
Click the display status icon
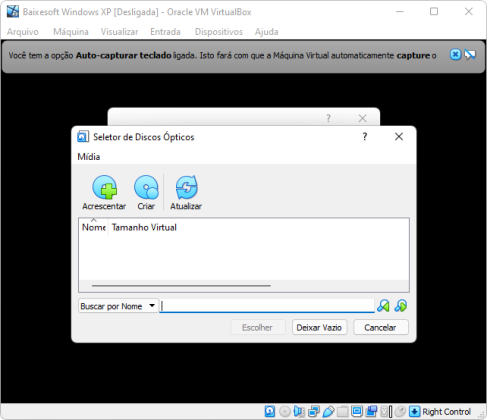[x=357, y=411]
